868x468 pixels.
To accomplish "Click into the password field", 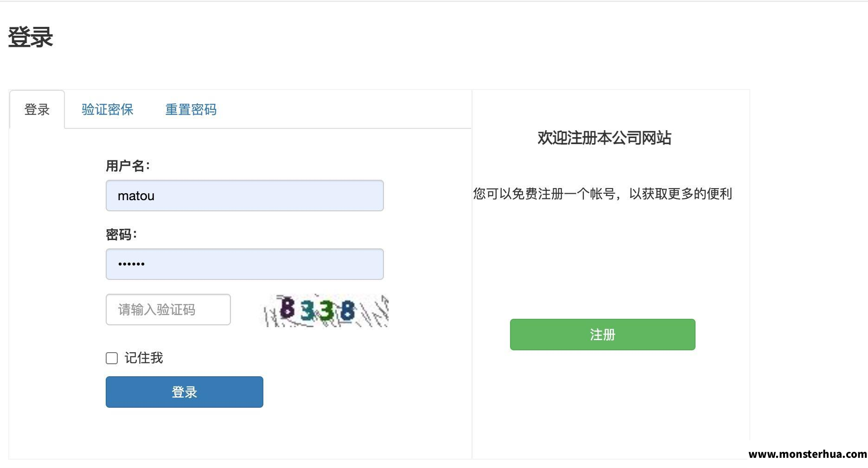I will 244,264.
